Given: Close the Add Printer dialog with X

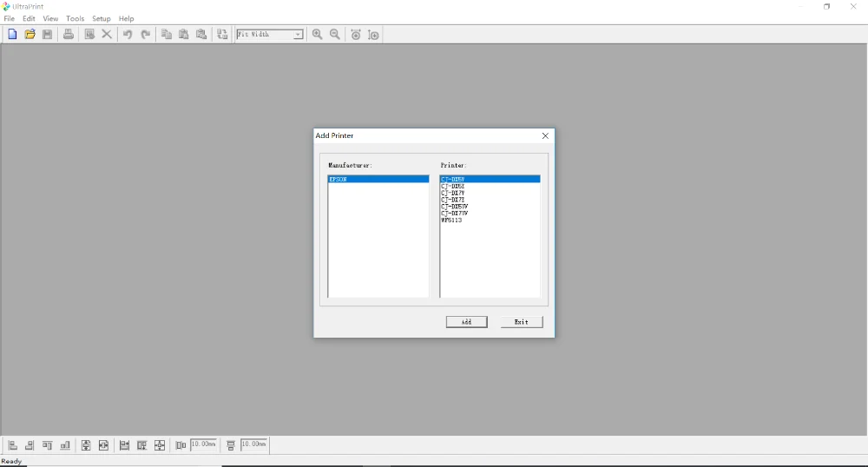Looking at the screenshot, I should click(x=545, y=135).
